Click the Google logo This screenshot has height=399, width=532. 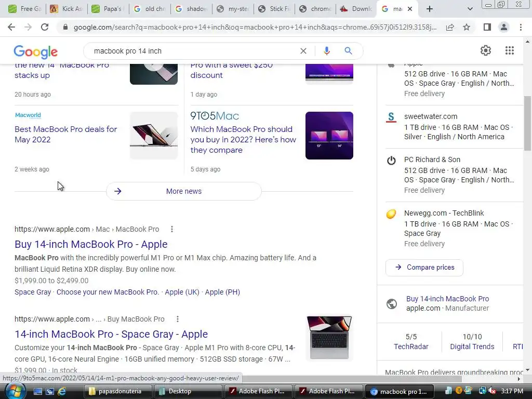coord(36,51)
